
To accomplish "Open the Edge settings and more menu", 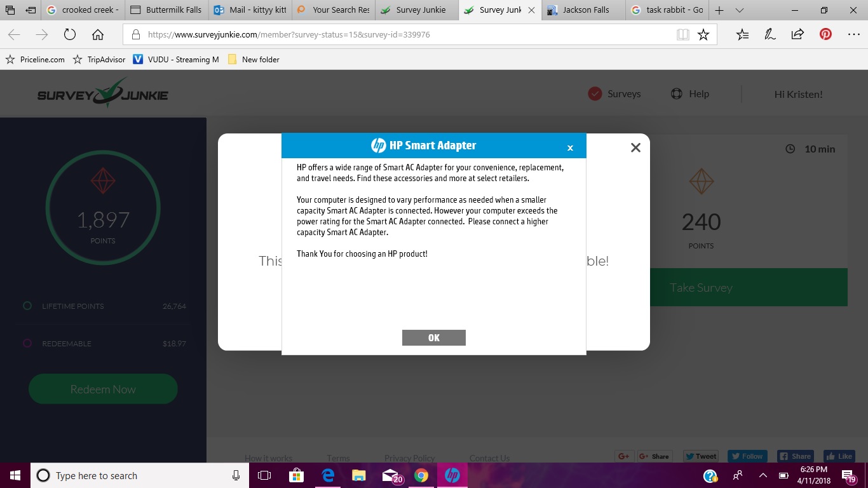I will point(853,35).
